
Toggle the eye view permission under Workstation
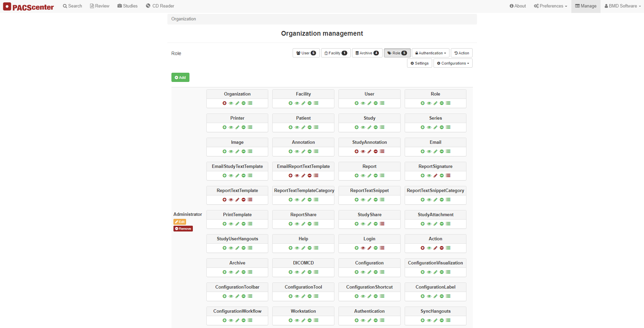pos(297,321)
